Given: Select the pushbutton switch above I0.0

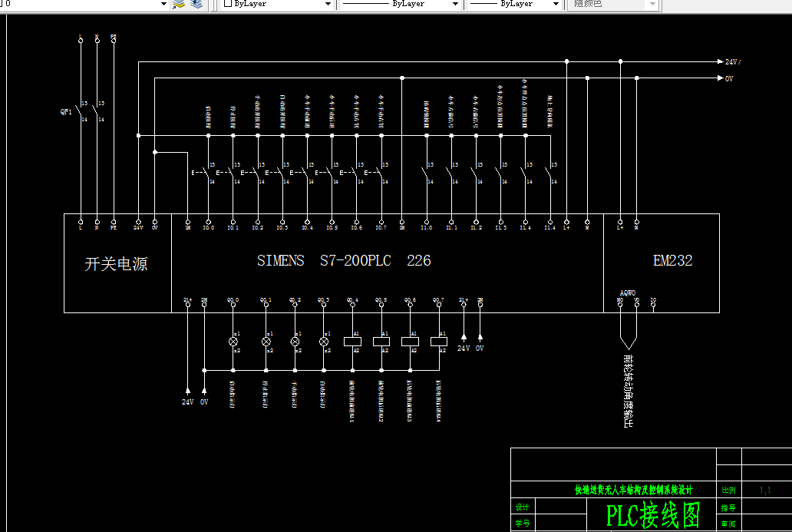Looking at the screenshot, I should pos(203,173).
